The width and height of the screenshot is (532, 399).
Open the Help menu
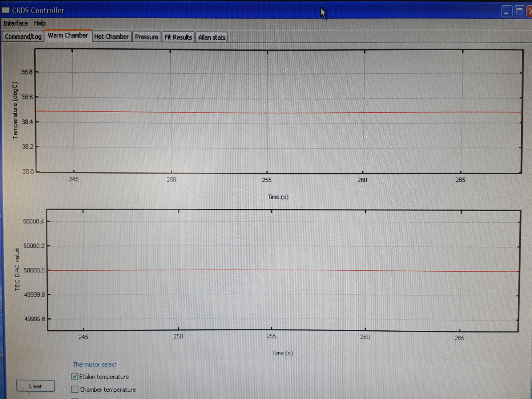click(40, 23)
